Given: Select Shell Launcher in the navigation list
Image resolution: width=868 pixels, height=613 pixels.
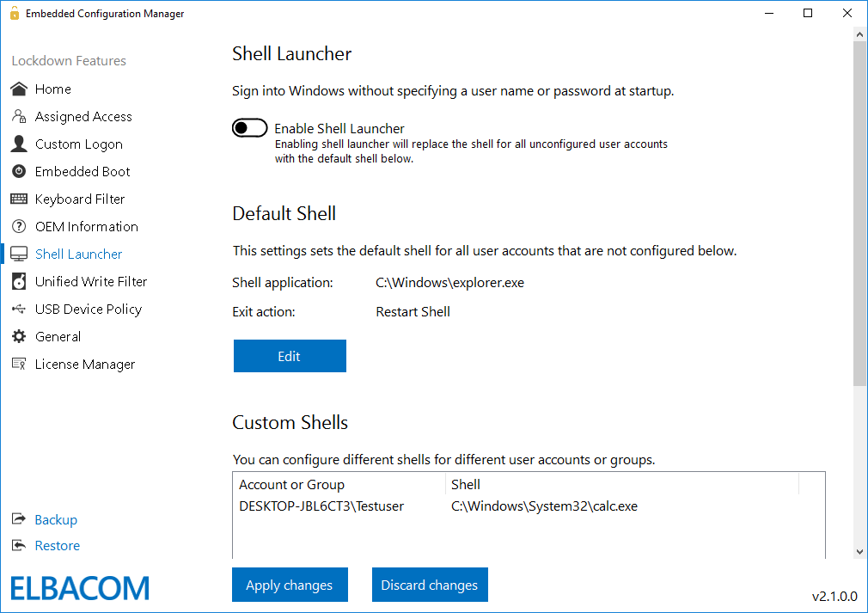Looking at the screenshot, I should coord(77,254).
